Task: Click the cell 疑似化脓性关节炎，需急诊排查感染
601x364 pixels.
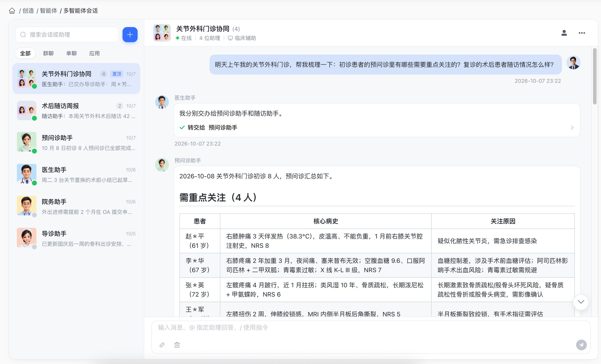Action: [x=503, y=241]
